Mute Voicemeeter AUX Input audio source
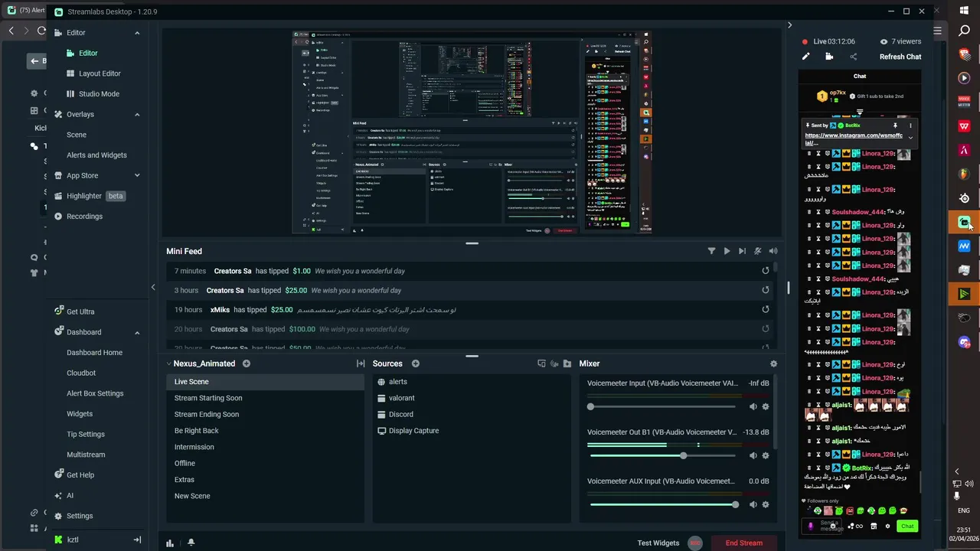The width and height of the screenshot is (980, 551). click(753, 504)
